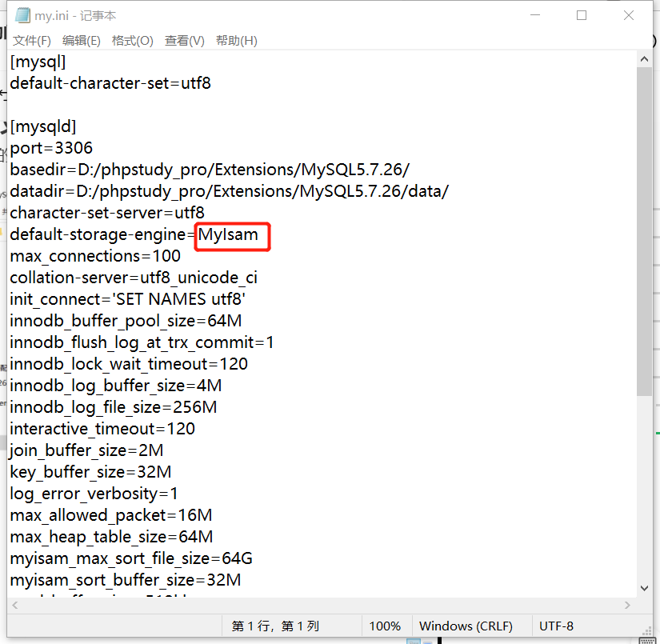Click the my.ini - 记事本 title text
Image resolution: width=660 pixels, height=644 pixels.
point(75,15)
